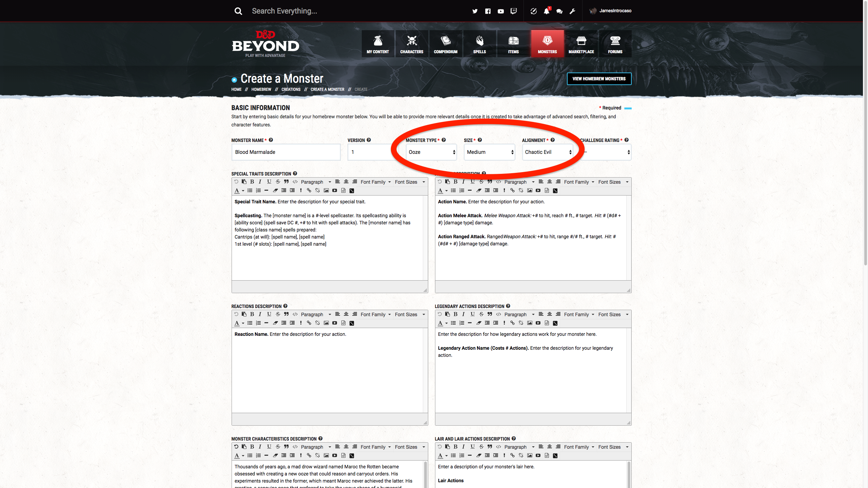Image resolution: width=868 pixels, height=488 pixels.
Task: Open the Facebook icon in the top bar
Action: [x=488, y=11]
